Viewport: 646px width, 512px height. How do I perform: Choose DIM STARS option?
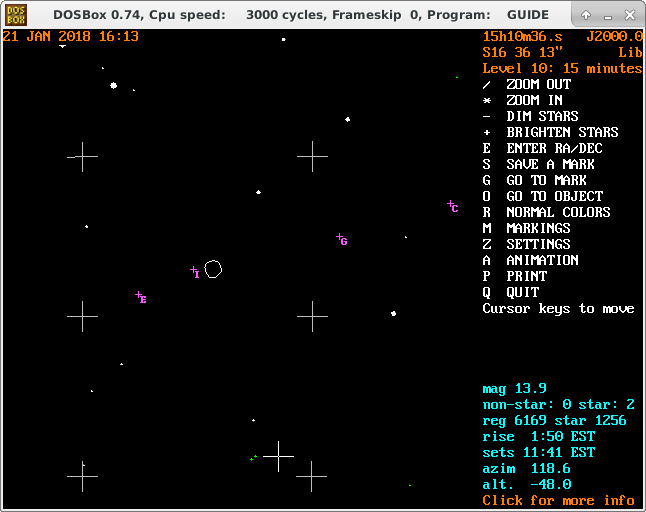(x=542, y=117)
